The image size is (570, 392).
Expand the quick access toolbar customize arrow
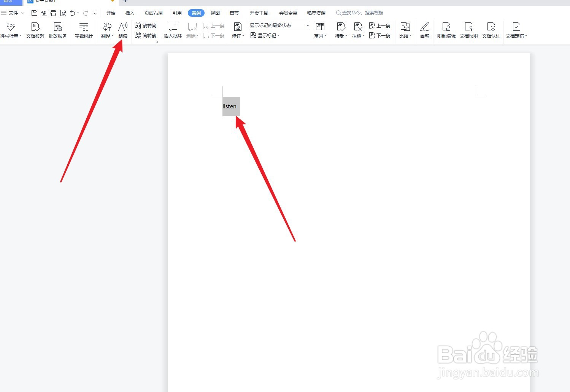coord(95,13)
